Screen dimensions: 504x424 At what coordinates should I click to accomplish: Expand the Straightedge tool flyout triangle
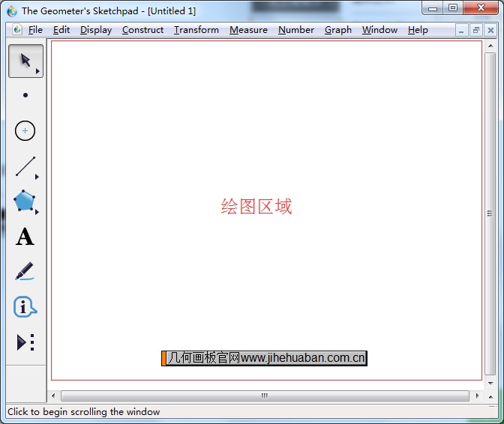click(x=37, y=177)
